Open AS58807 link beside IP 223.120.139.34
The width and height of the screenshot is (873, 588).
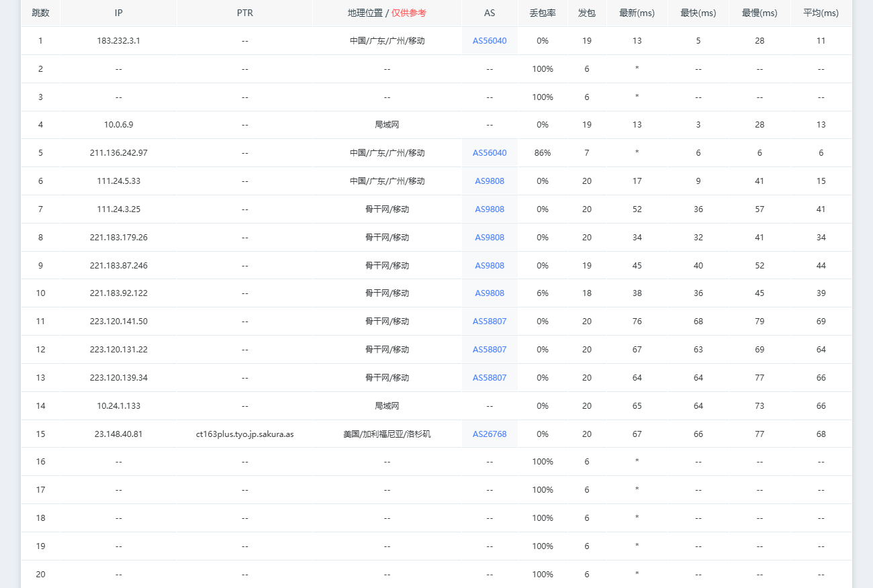490,378
